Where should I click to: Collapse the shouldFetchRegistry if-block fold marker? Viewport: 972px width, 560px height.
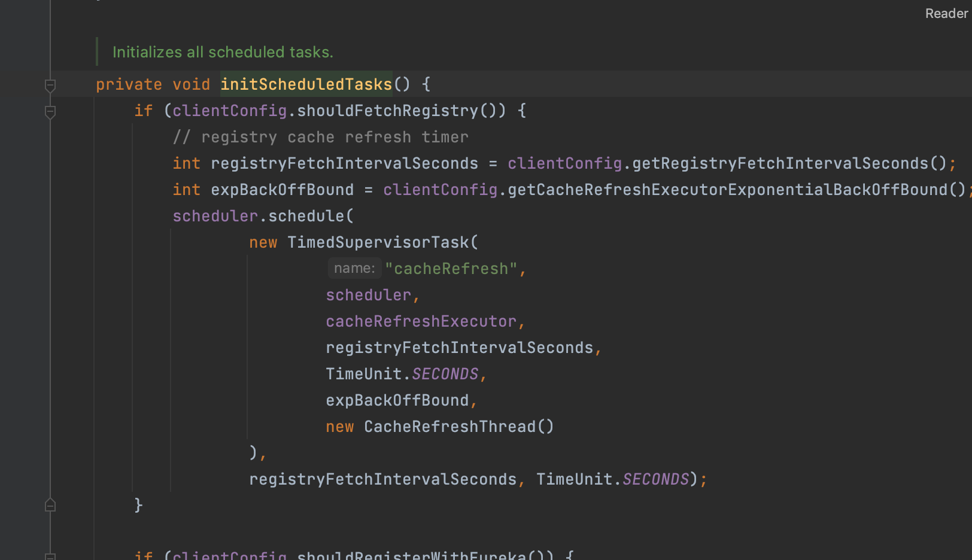point(50,112)
